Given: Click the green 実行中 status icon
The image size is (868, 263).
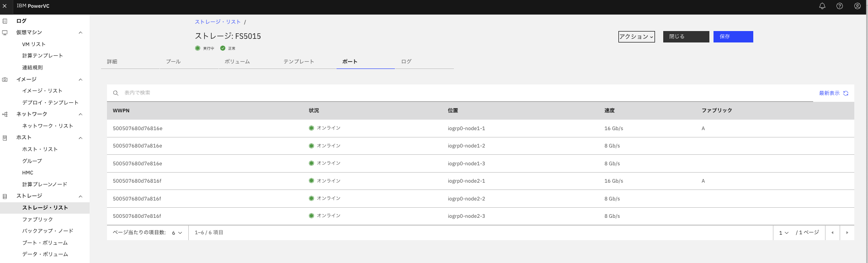Looking at the screenshot, I should (197, 48).
